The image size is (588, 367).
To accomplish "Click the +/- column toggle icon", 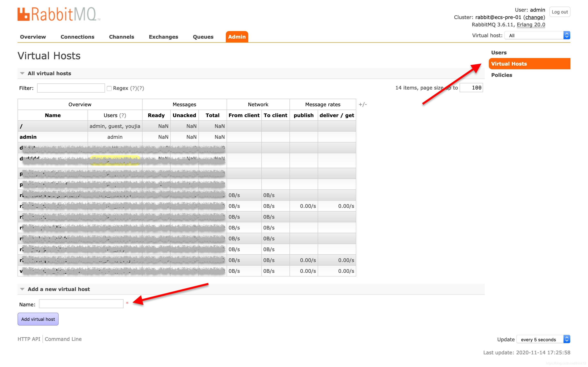I will pos(363,104).
